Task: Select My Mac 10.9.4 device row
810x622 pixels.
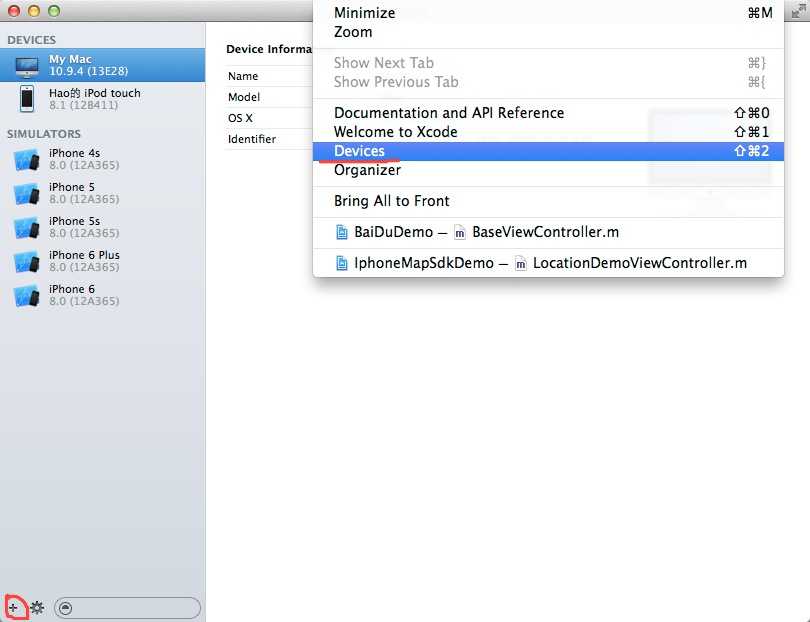Action: coord(102,65)
